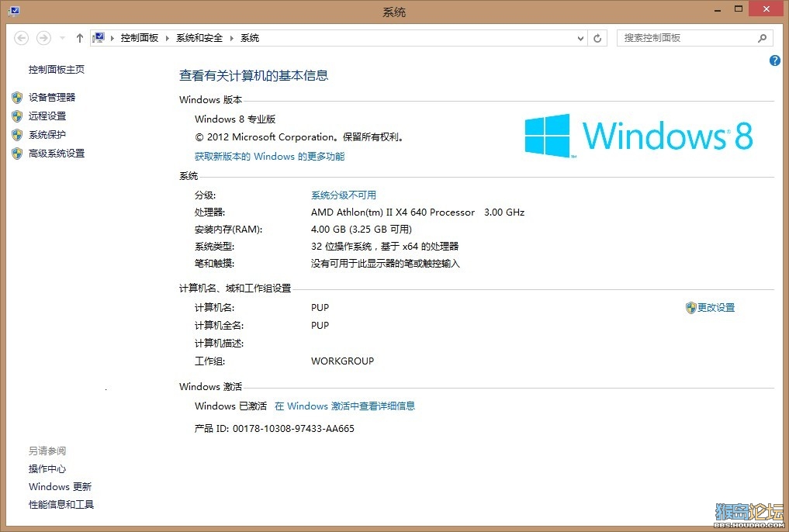
Task: Click the text Windows 8 专业版
Action: (235, 119)
